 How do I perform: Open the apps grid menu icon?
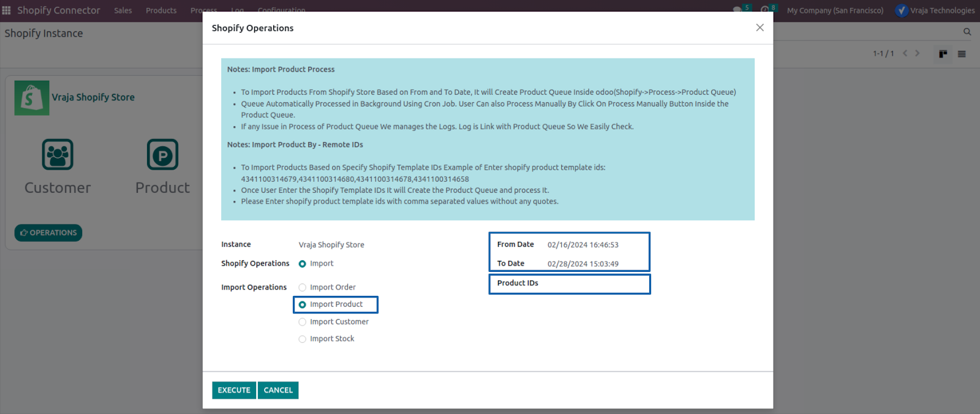pos(7,10)
